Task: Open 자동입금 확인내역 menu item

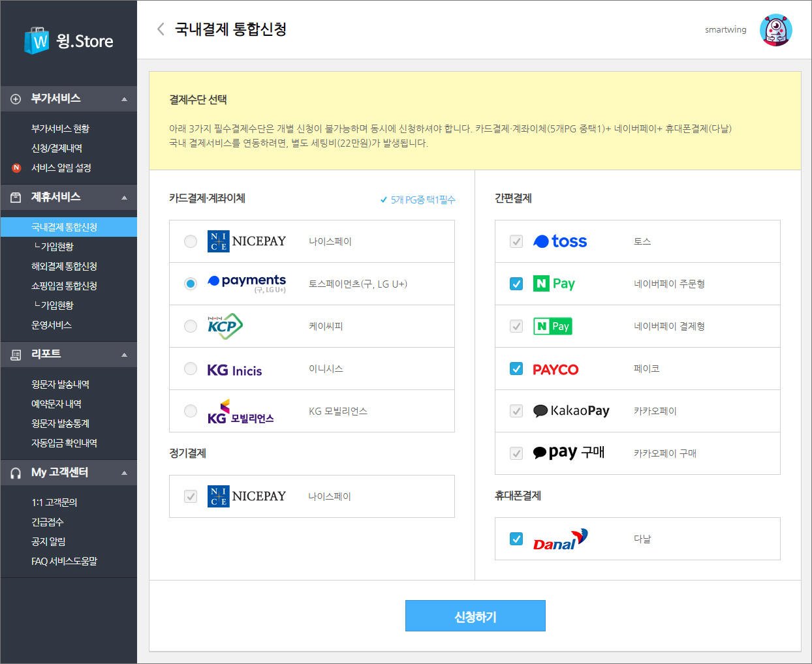Action: (x=64, y=444)
